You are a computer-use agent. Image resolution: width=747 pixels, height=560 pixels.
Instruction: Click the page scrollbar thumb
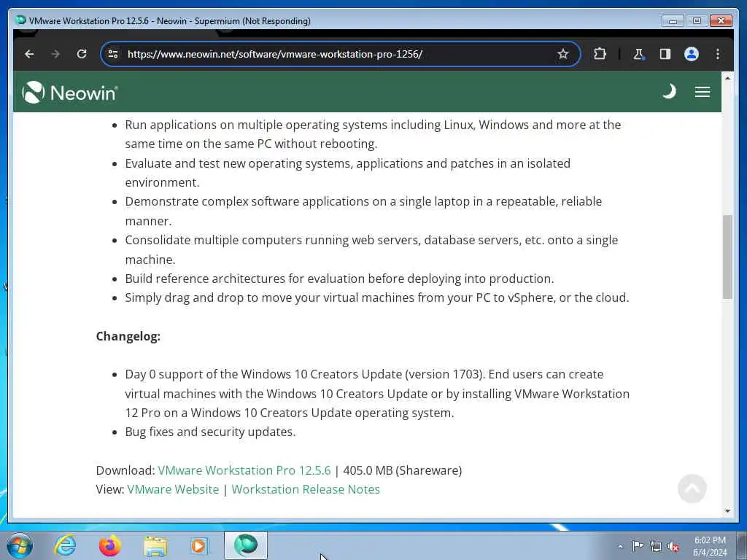coord(727,257)
